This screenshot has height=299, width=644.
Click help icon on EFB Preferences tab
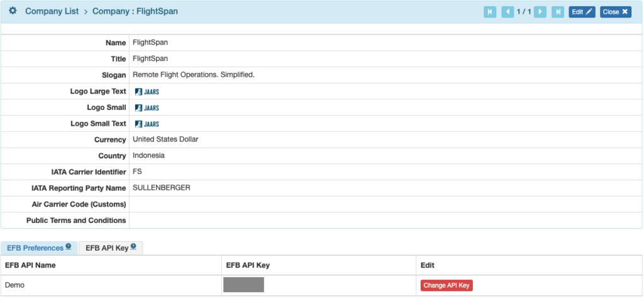click(x=69, y=247)
